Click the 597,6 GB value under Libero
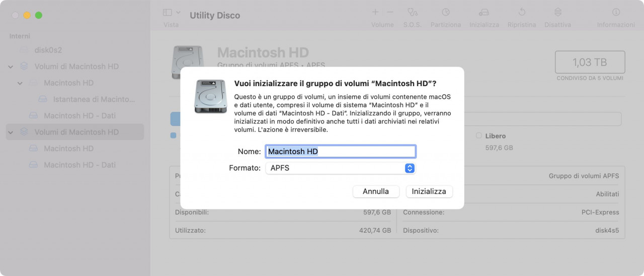Screen dimensions: 644x276 [499, 148]
